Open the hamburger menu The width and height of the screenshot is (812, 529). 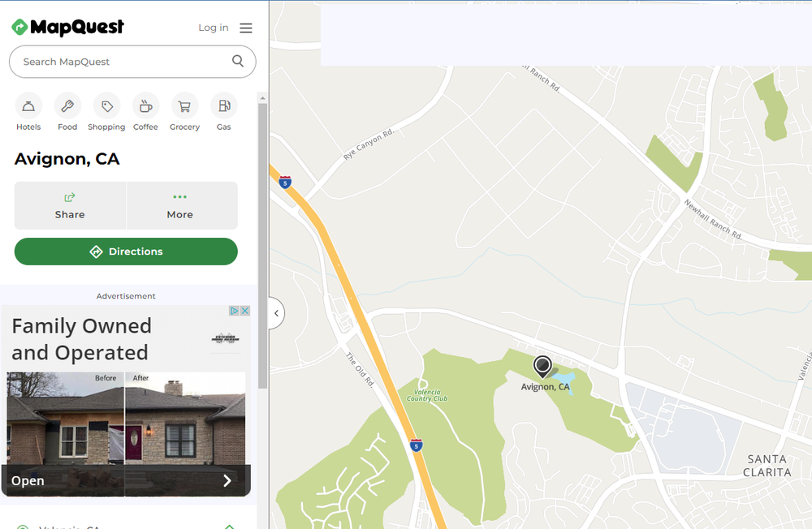click(x=246, y=28)
